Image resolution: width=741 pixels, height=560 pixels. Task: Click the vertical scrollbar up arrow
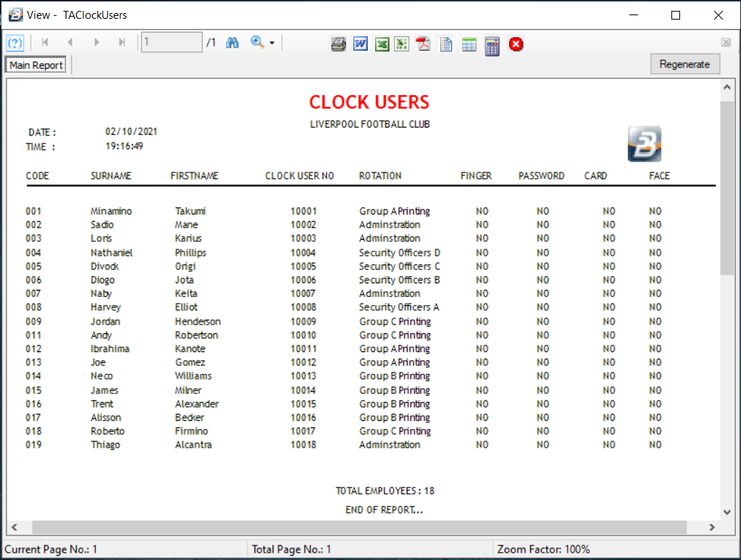coord(726,87)
